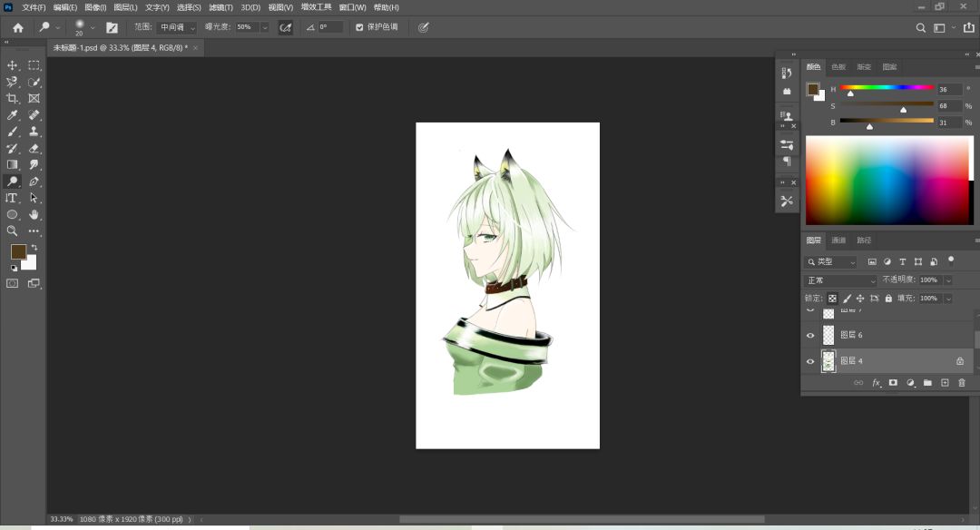The width and height of the screenshot is (980, 530).
Task: Delete layer using trash icon
Action: point(962,383)
